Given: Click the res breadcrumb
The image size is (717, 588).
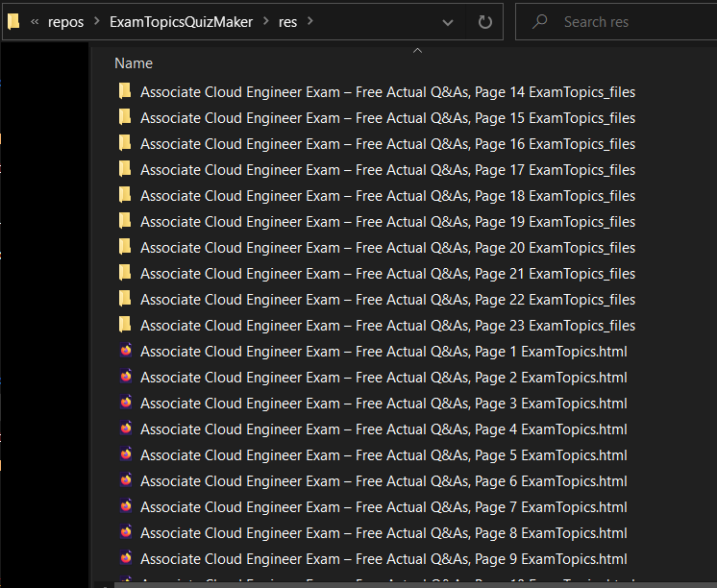Looking at the screenshot, I should pos(287,22).
